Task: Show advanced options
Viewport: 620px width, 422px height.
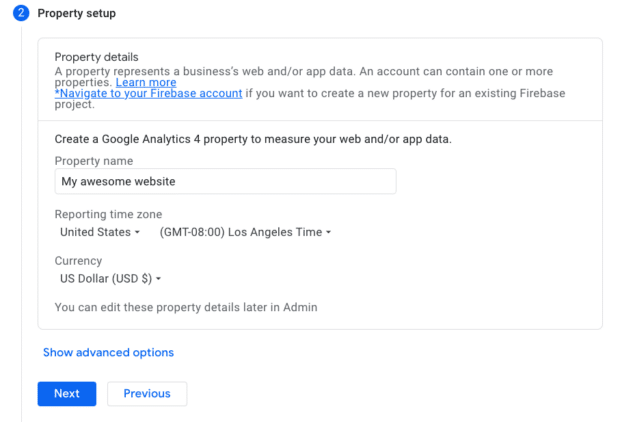Action: [108, 353]
